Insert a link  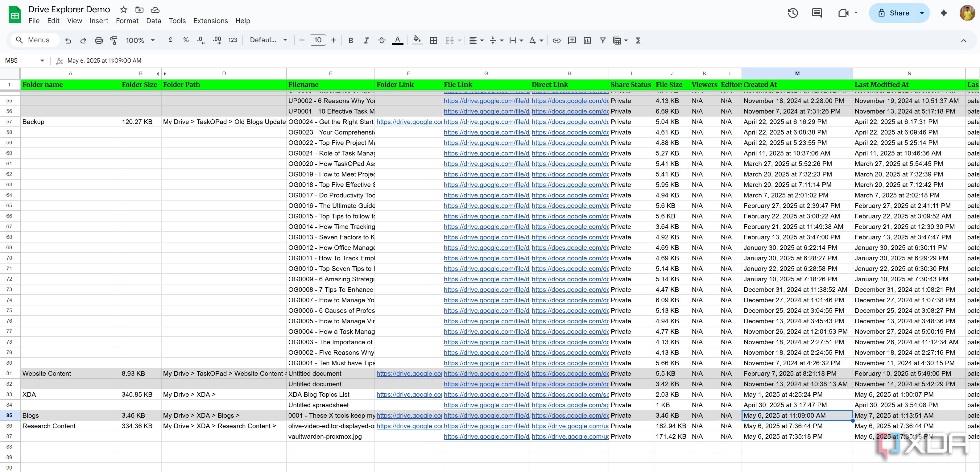point(556,40)
